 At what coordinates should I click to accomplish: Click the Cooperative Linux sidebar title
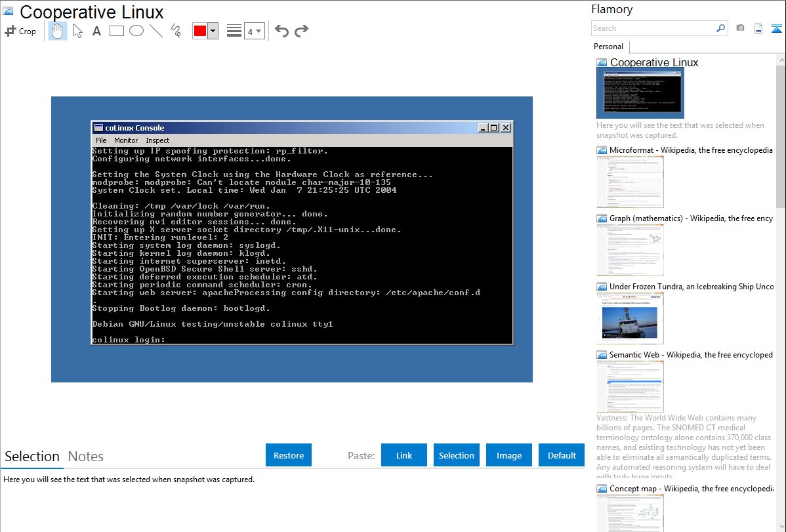pos(654,63)
